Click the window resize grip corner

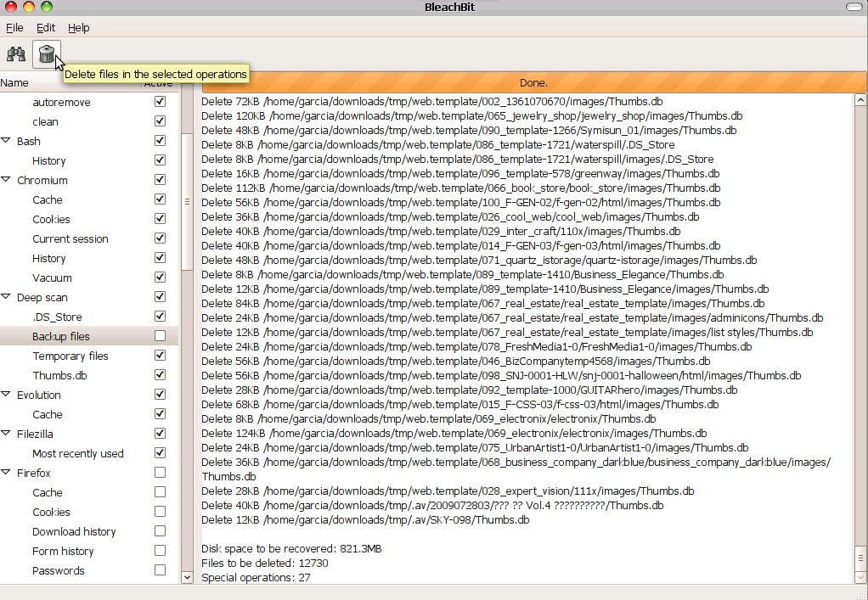click(x=861, y=594)
